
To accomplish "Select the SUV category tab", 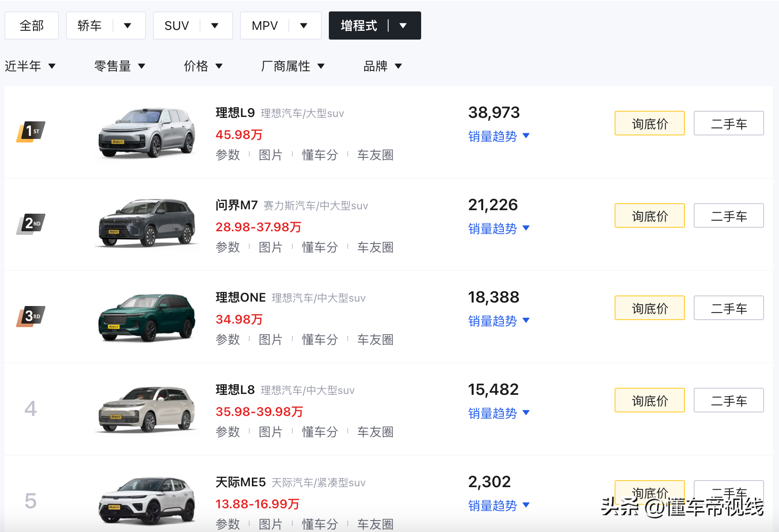I will point(177,26).
